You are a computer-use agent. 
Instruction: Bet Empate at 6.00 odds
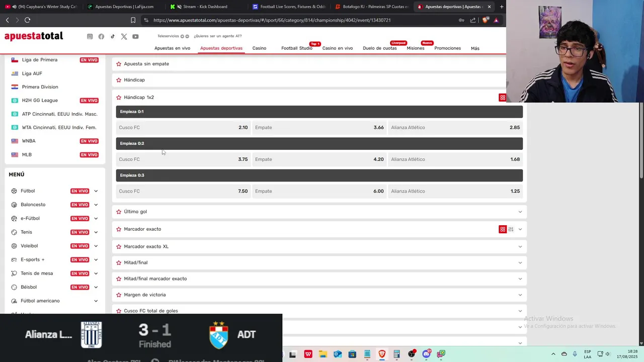319,191
